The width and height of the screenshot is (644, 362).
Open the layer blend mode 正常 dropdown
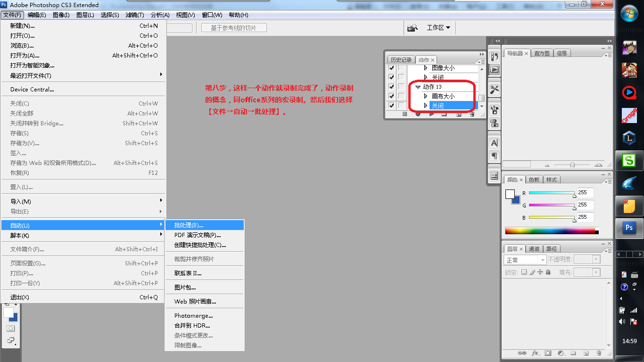click(525, 260)
